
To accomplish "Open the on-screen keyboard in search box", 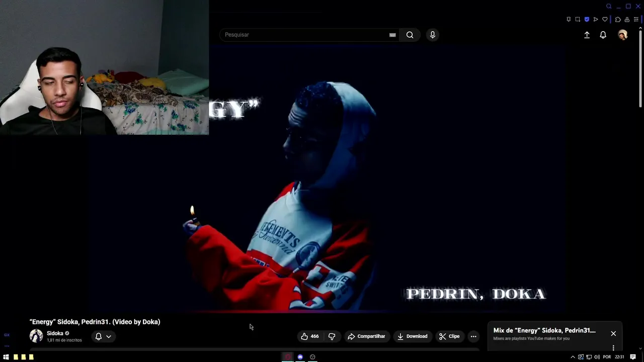I will pos(392,35).
